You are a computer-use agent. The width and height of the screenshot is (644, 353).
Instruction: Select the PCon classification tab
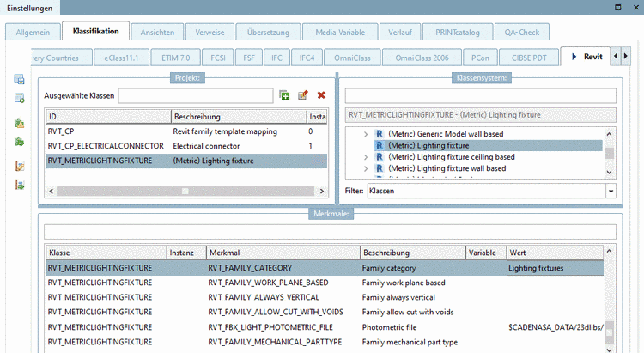click(x=481, y=58)
